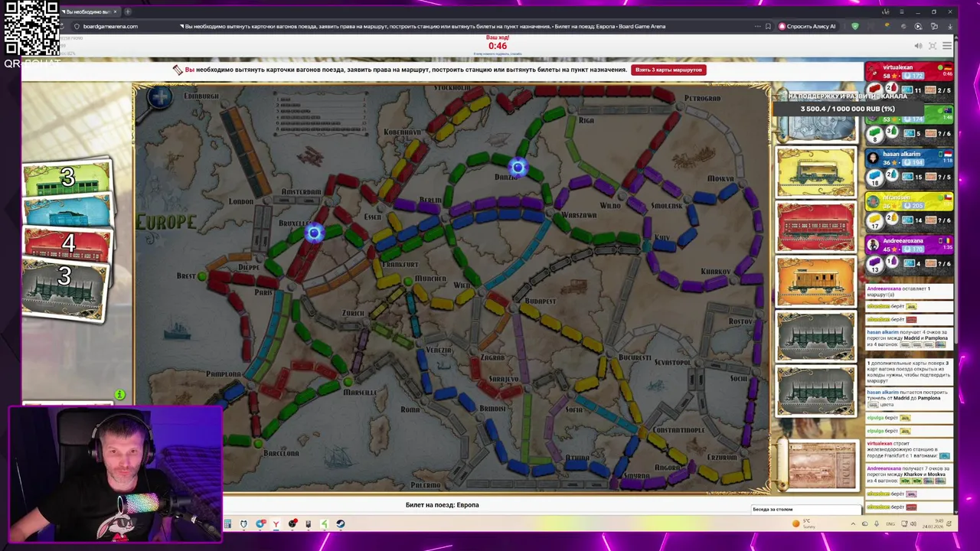The width and height of the screenshot is (980, 551).
Task: Take the upper black wagon card
Action: click(x=816, y=336)
